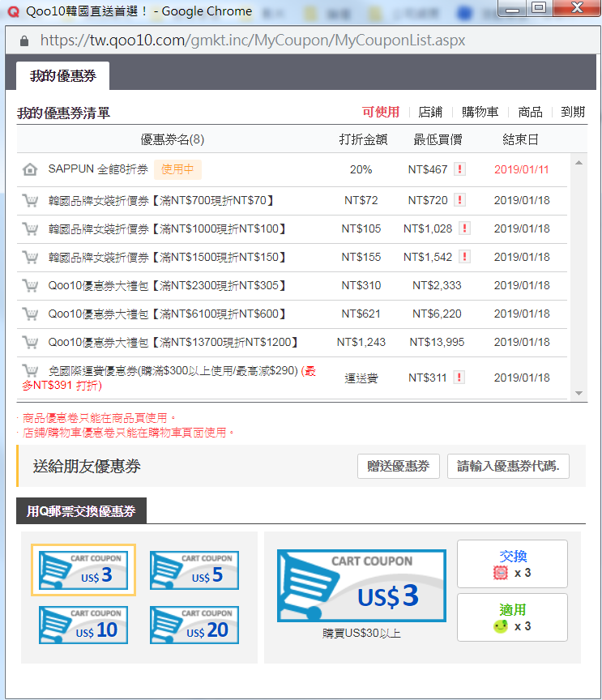The image size is (602, 700).
Task: Click the 打折金額 column header
Action: coord(363,139)
